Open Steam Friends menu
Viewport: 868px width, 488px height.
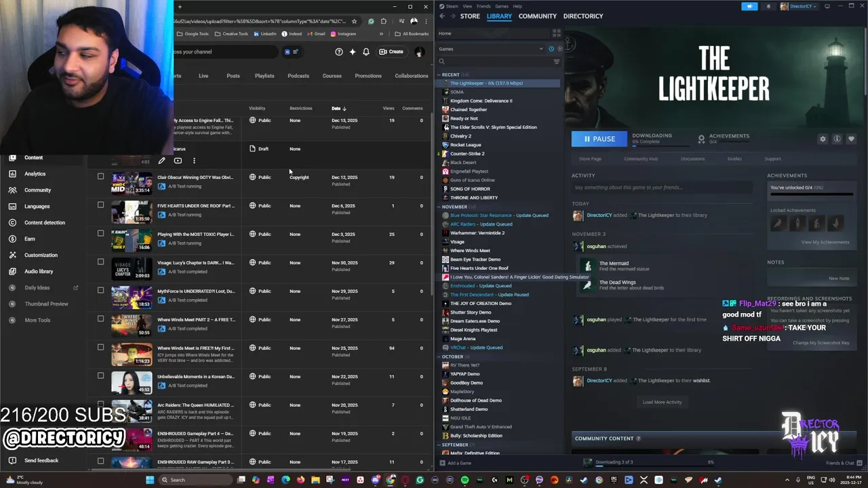coord(484,6)
